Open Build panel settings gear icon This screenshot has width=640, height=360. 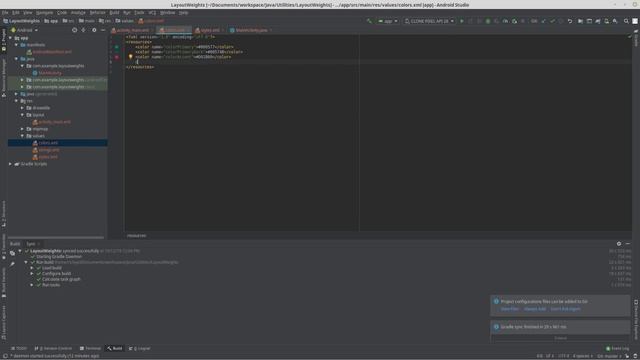click(x=619, y=244)
